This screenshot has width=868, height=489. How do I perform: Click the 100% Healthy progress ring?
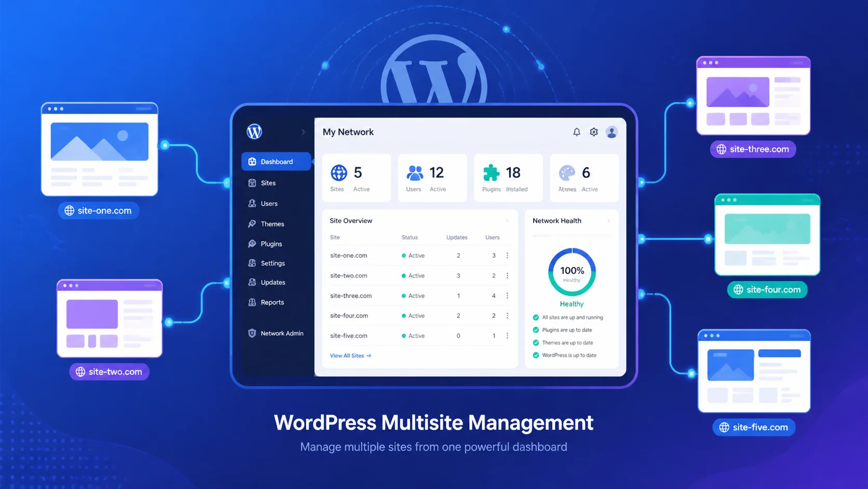coord(572,272)
